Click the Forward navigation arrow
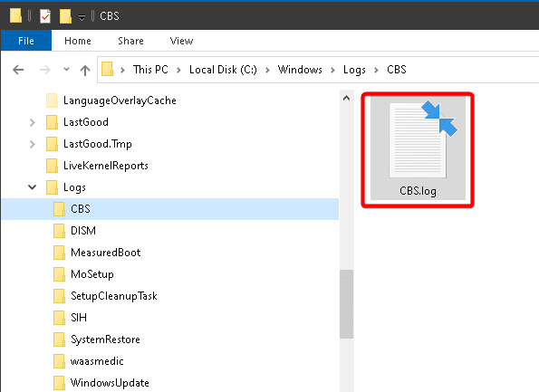This screenshot has width=539, height=392. coord(44,70)
